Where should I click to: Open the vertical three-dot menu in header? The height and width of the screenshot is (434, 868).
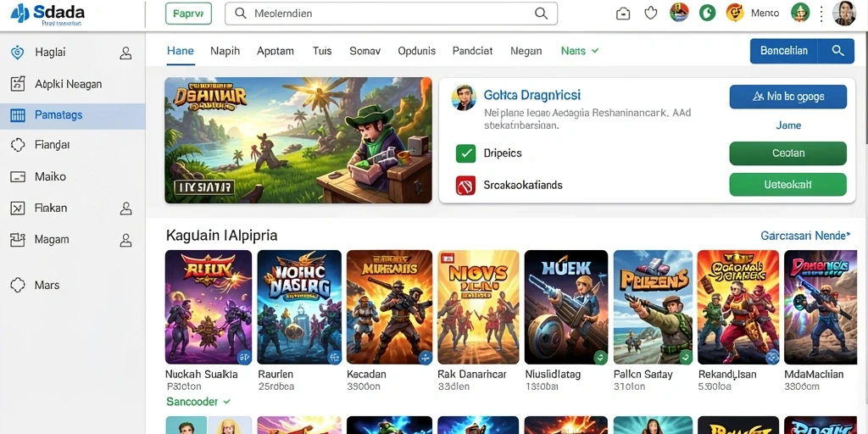[x=821, y=14]
